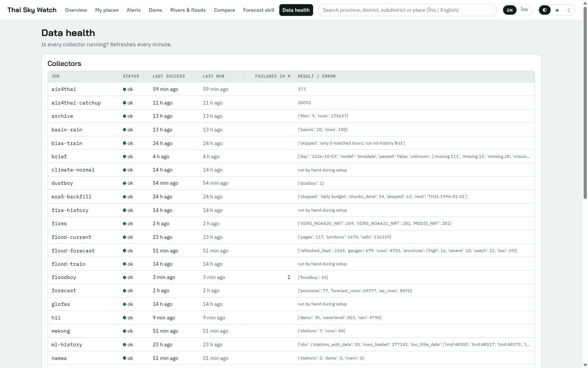Focus the place search field
This screenshot has width=588, height=368.
407,10
